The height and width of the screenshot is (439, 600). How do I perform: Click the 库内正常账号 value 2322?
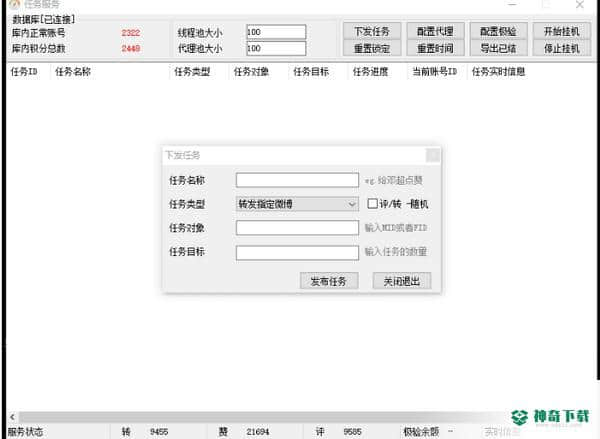coord(131,33)
